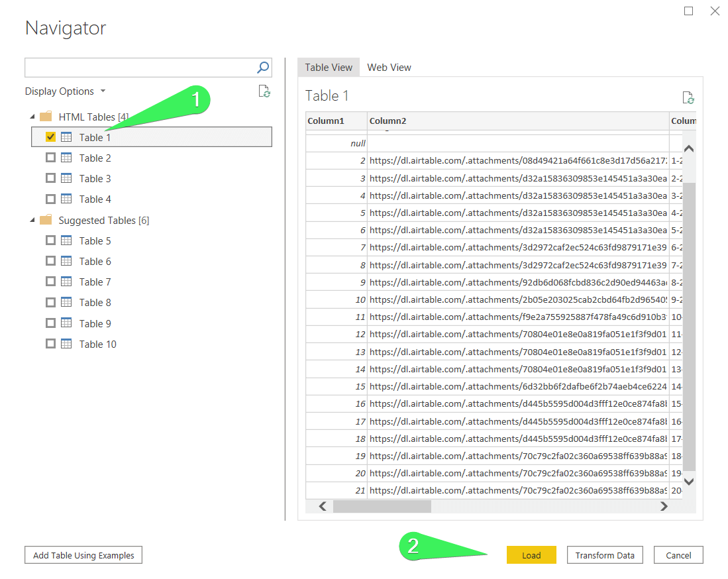Click the Table 10 grid icon
728x579 pixels.
tap(66, 344)
